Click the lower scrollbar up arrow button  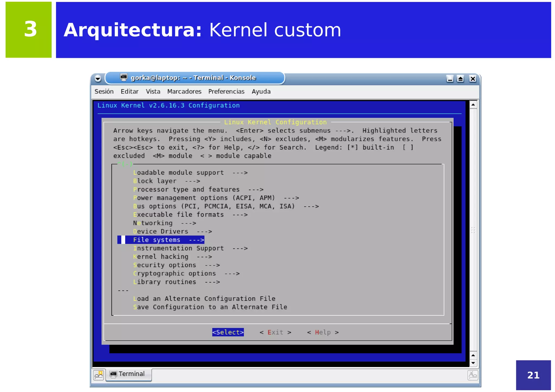(473, 355)
